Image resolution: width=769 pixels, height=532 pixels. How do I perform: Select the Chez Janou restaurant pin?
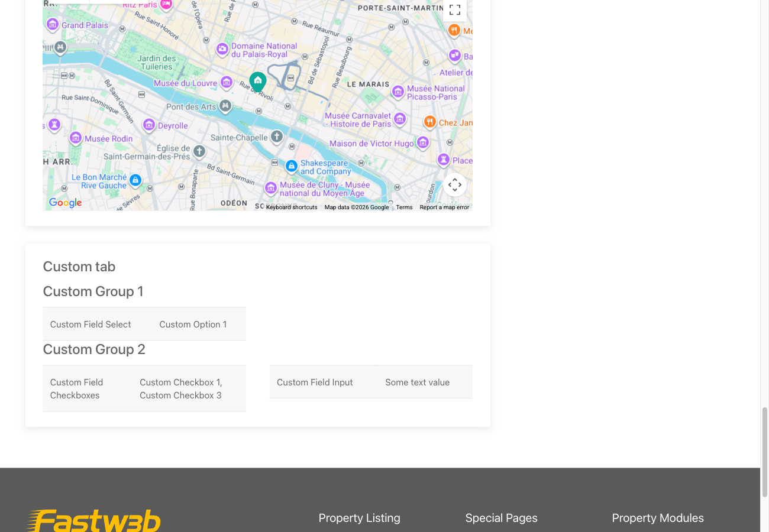tap(430, 122)
